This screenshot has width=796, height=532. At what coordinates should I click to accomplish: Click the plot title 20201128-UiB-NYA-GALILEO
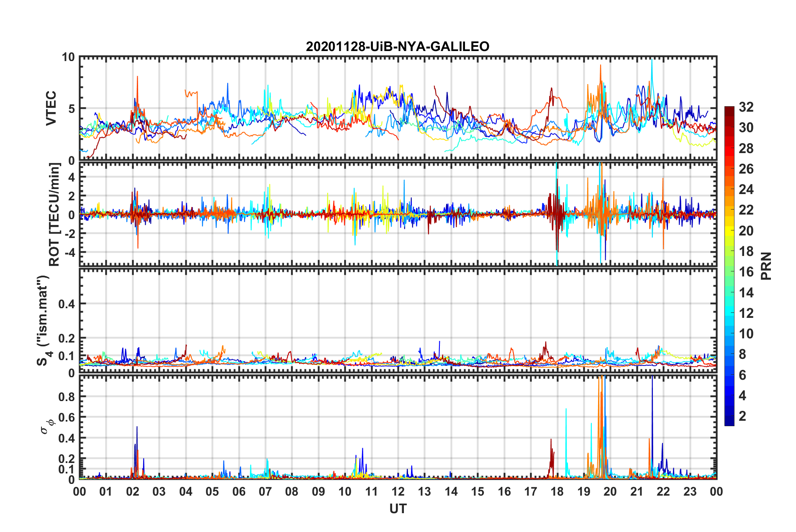[x=398, y=46]
